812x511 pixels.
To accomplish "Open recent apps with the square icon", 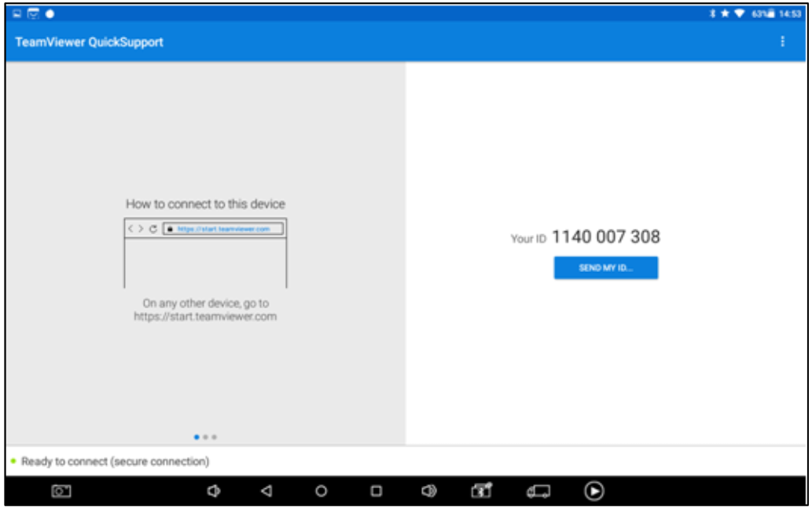I will [377, 491].
